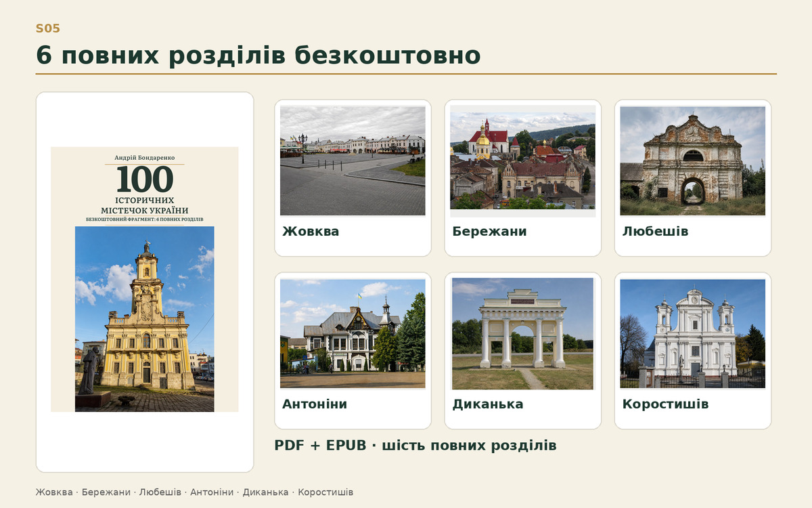This screenshot has width=812, height=508.
Task: Select the Жовква card caption
Action: [311, 232]
